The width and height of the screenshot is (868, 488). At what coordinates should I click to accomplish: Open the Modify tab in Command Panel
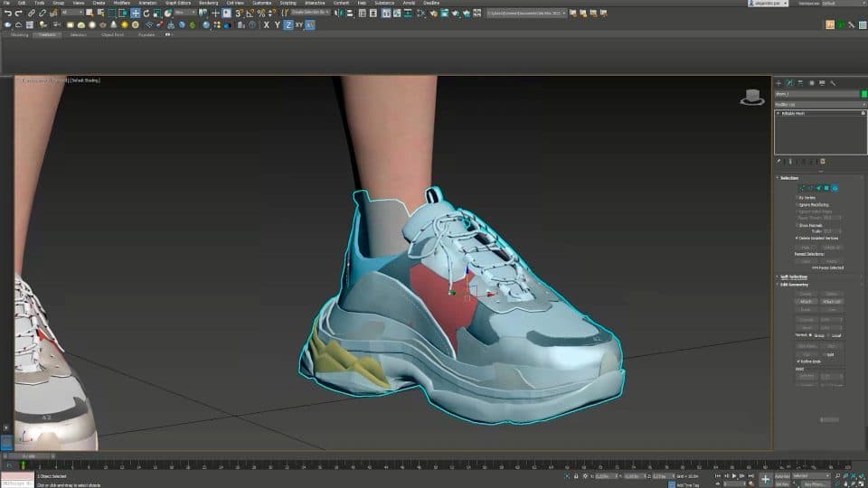(790, 83)
